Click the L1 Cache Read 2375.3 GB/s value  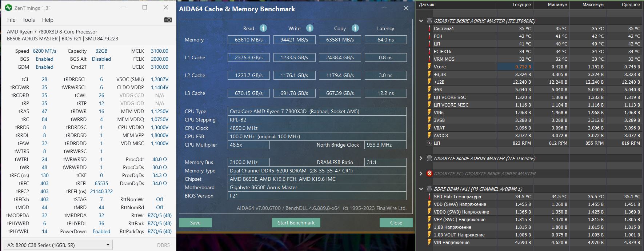coord(249,57)
